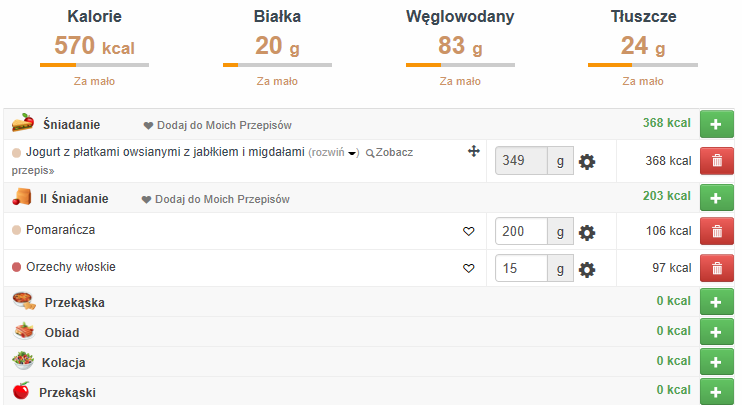Click the move handle on the Jogurt row
This screenshot has height=405, width=742.
click(x=474, y=151)
